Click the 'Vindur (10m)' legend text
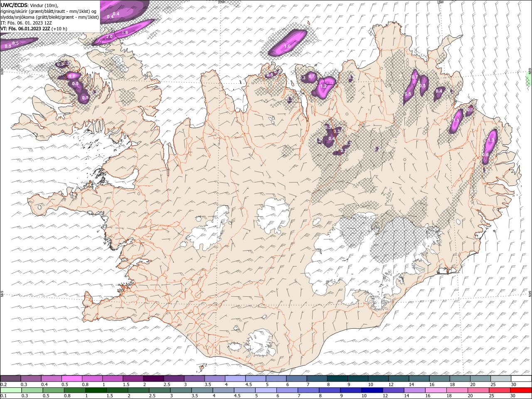Image resolution: width=532 pixels, height=399 pixels. [44, 5]
